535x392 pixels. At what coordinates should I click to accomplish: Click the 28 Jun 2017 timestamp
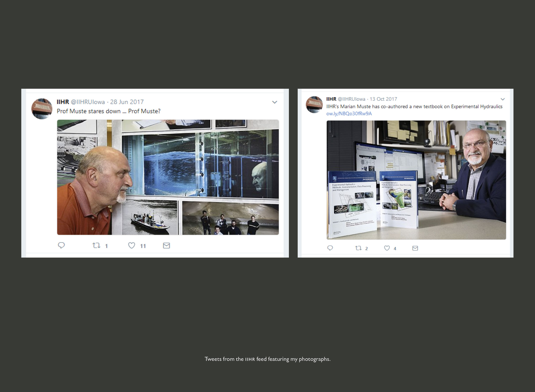127,102
